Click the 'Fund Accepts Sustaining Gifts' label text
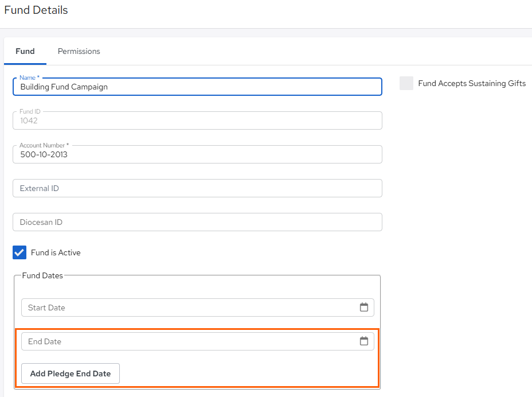This screenshot has width=532, height=397. click(x=472, y=84)
